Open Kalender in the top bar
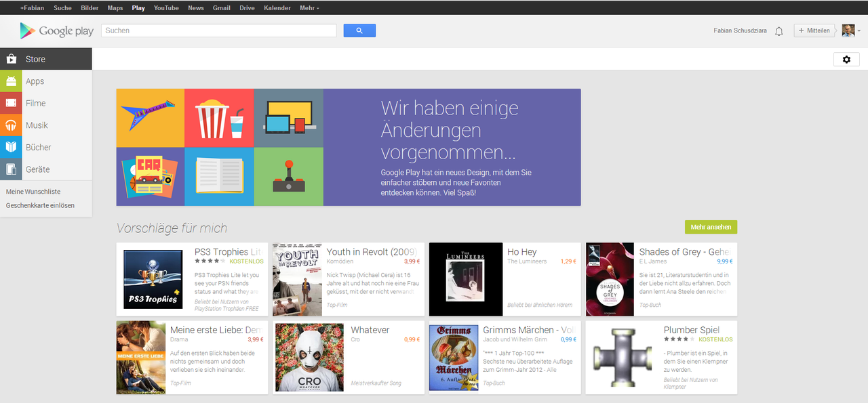The image size is (868, 403). [277, 8]
